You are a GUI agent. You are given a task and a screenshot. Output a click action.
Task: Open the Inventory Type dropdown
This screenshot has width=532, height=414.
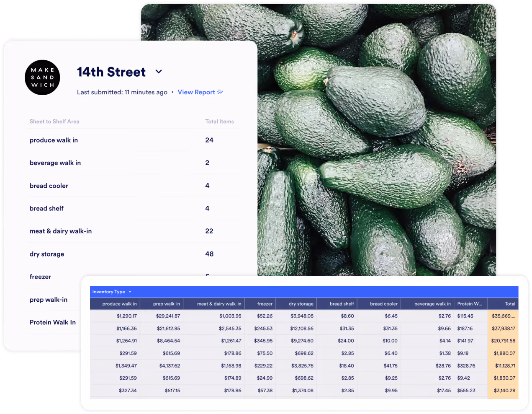pos(111,292)
